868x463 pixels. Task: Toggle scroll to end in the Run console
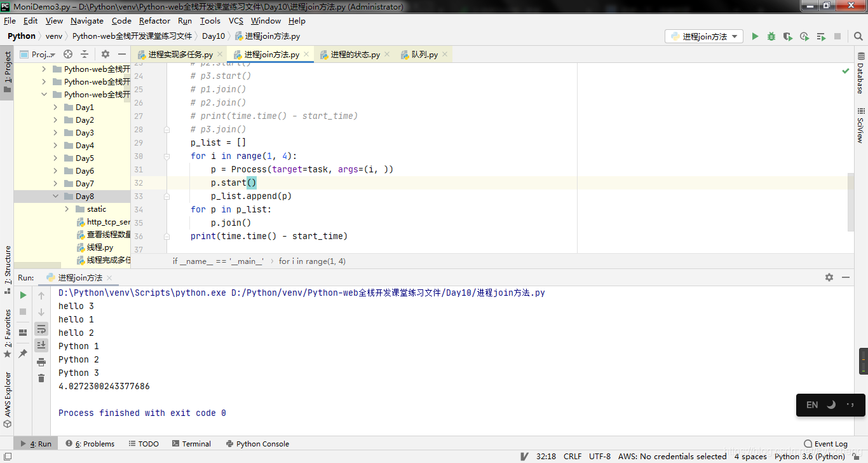41,345
